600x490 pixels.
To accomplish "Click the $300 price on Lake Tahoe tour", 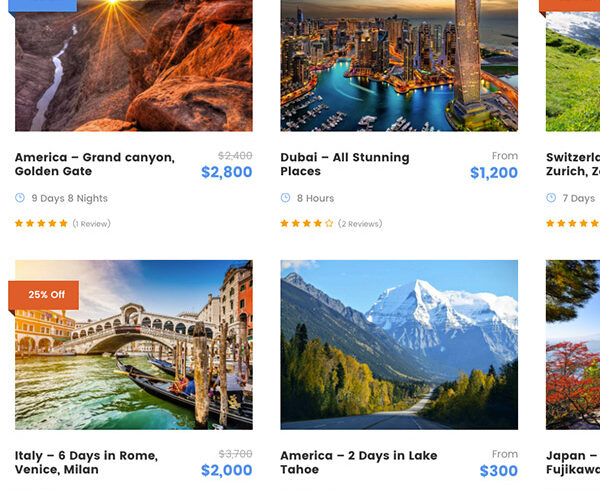I will pyautogui.click(x=498, y=471).
